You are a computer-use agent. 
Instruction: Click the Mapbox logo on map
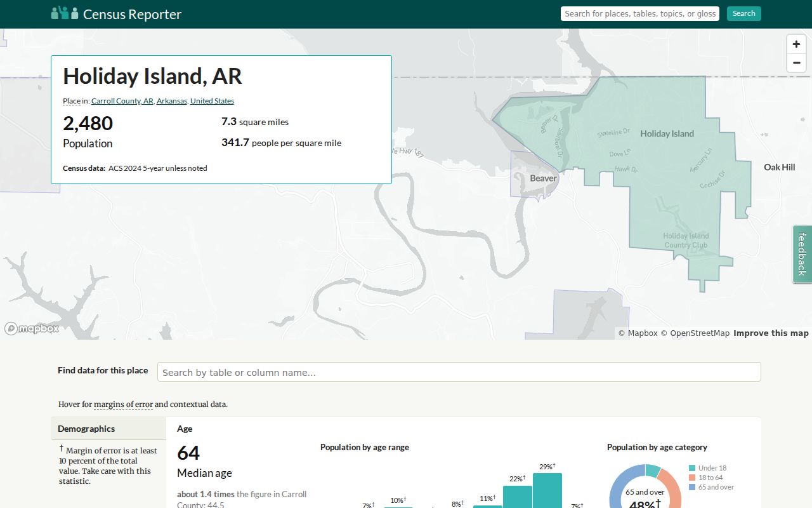tap(32, 328)
